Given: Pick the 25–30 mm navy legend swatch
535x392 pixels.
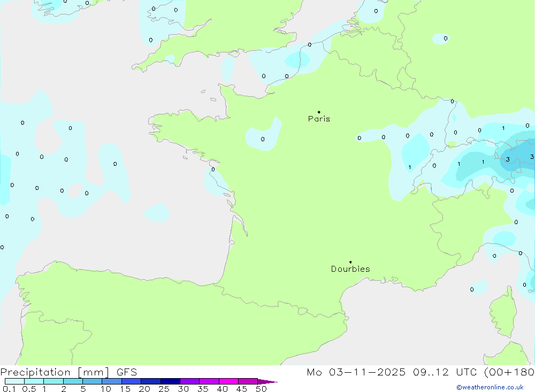Looking at the screenshot, I should tap(170, 381).
